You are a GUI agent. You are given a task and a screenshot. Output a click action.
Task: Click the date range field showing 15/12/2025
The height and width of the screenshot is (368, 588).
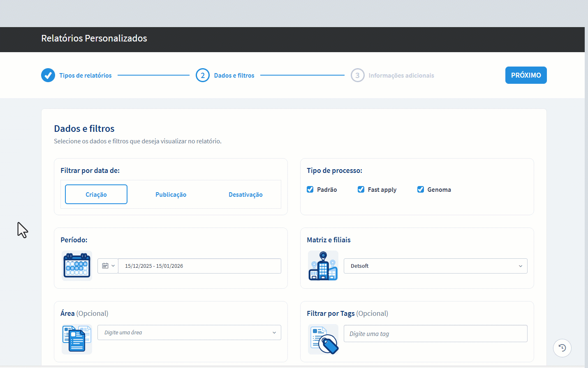click(x=199, y=266)
